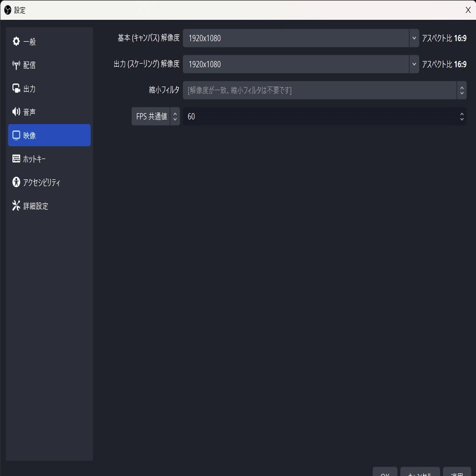The width and height of the screenshot is (476, 476).
Task: Click the OBS logo in title bar
Action: click(x=8, y=10)
